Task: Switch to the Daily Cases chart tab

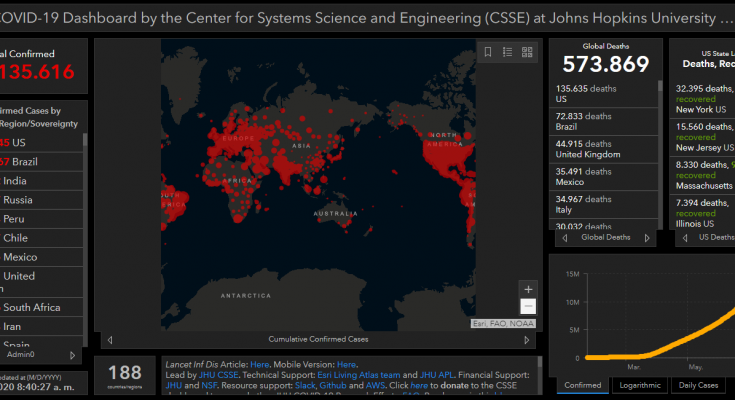Action: [698, 385]
